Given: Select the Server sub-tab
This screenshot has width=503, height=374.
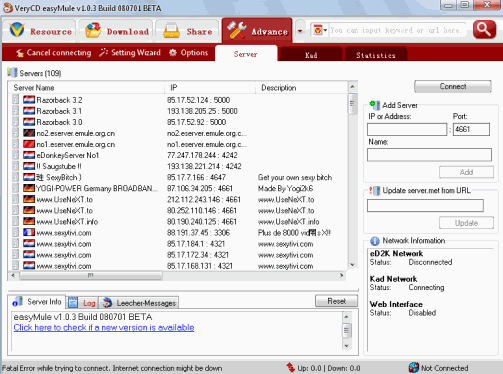Looking at the screenshot, I should pos(246,54).
